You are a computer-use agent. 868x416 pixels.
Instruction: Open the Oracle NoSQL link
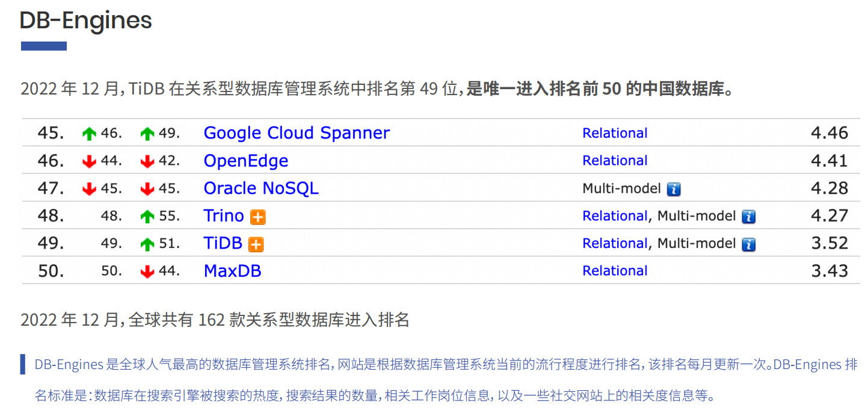click(x=261, y=188)
